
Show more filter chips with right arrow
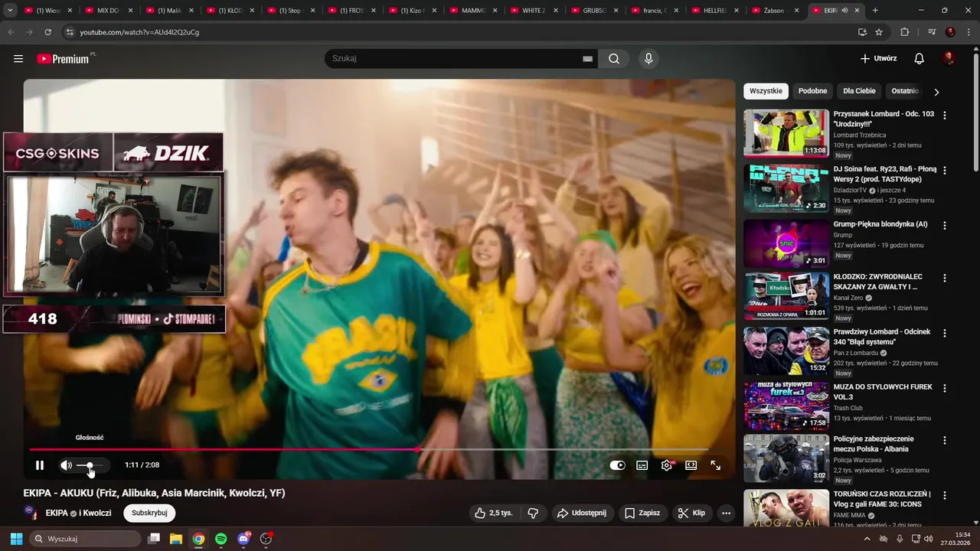(x=936, y=92)
